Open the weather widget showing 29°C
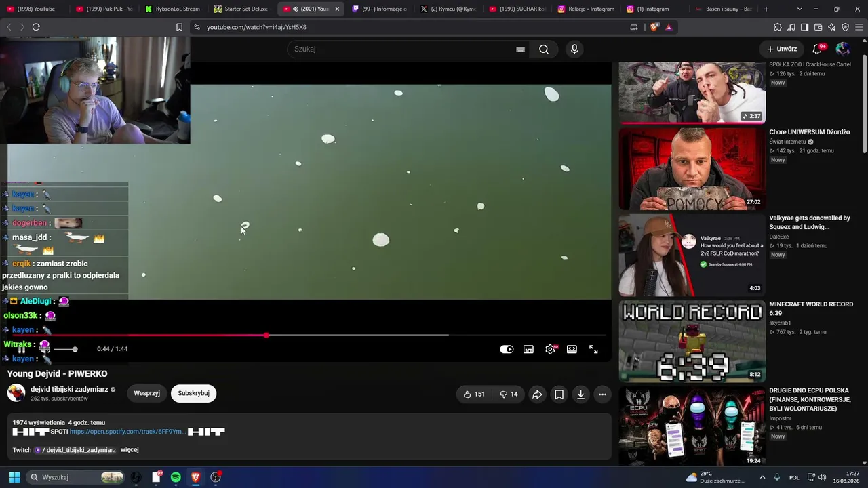This screenshot has height=488, width=868. tap(715, 477)
